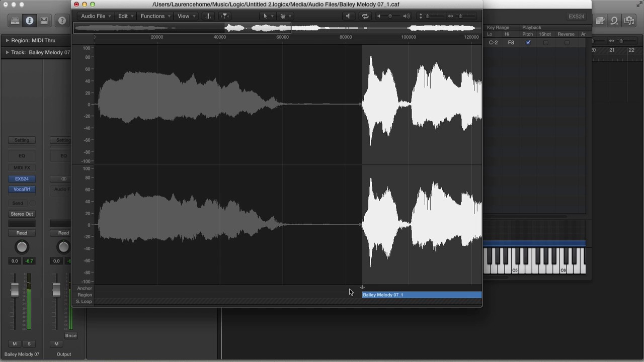Image resolution: width=644 pixels, height=362 pixels.
Task: Click the Bnce bounce button
Action: (71, 335)
